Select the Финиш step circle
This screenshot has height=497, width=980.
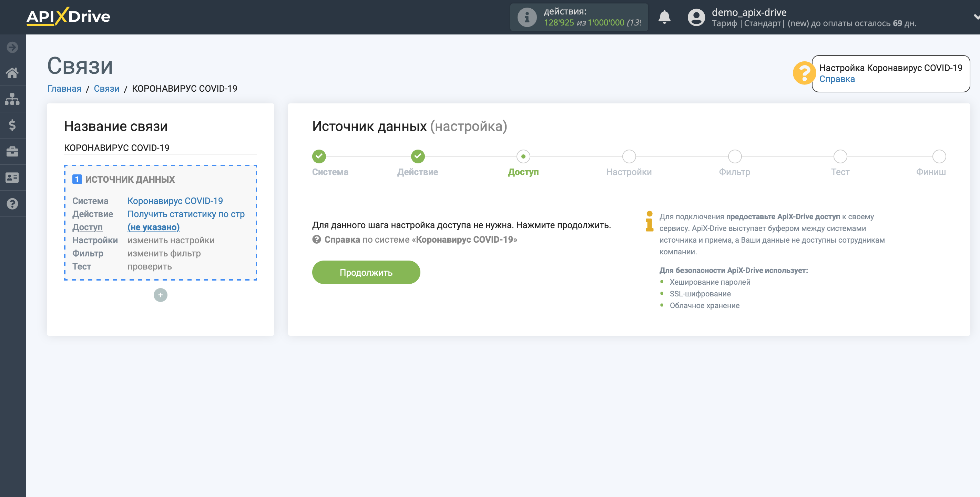pos(939,156)
